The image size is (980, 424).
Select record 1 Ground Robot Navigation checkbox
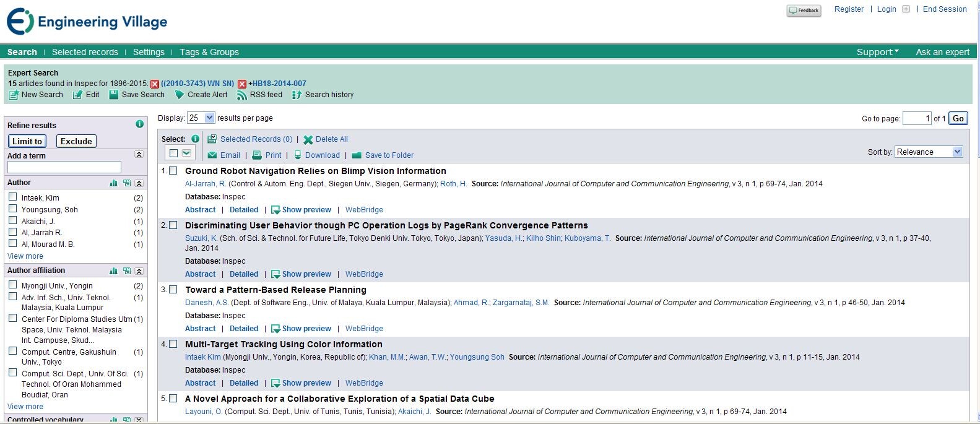173,171
